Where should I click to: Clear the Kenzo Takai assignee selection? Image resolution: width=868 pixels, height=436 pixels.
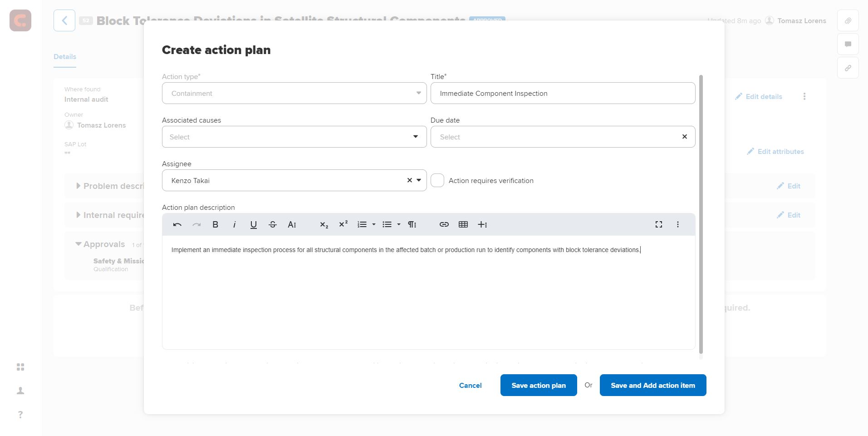click(x=409, y=180)
